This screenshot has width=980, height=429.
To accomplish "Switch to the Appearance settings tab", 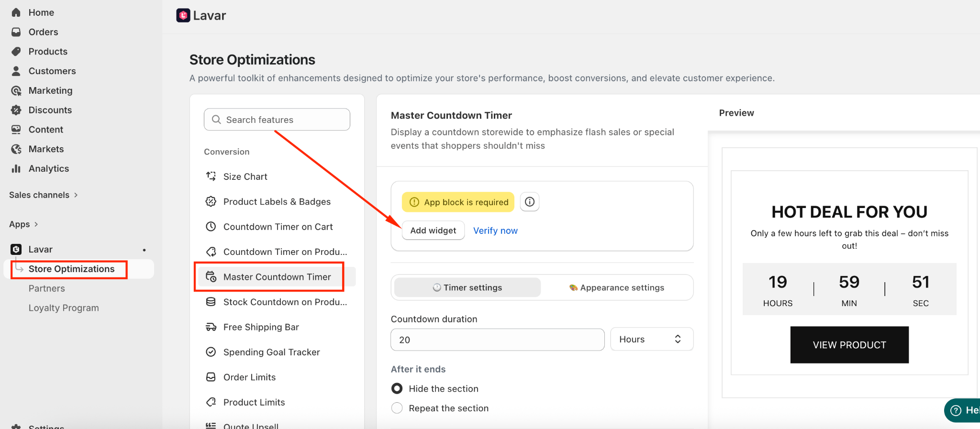I will tap(616, 287).
